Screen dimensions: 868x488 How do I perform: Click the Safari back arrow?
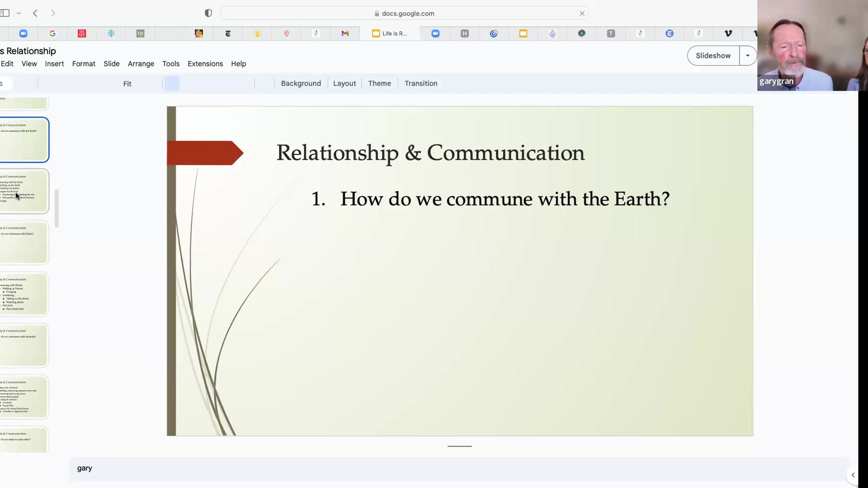(x=35, y=13)
